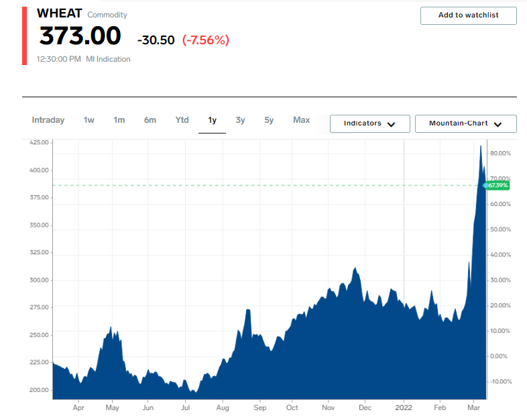Open the Indicators dropdown
The height and width of the screenshot is (420, 527).
[369, 123]
